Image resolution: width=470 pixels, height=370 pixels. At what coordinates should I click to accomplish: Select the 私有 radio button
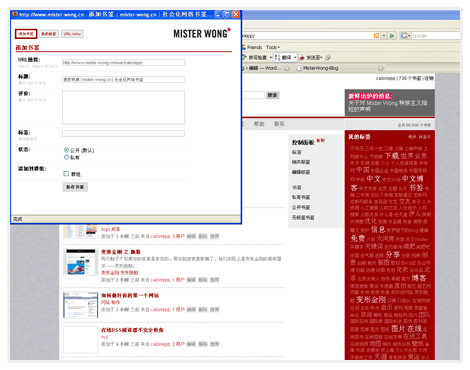(66, 157)
